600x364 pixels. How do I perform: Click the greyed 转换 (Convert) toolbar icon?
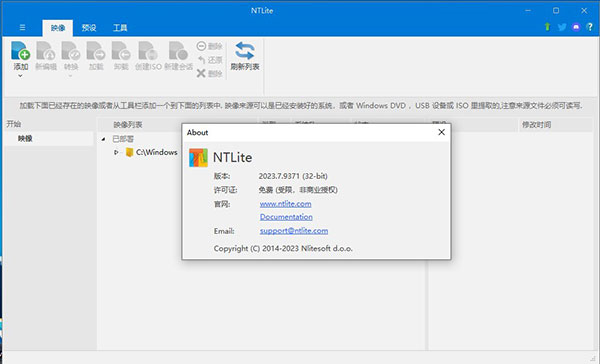point(71,51)
